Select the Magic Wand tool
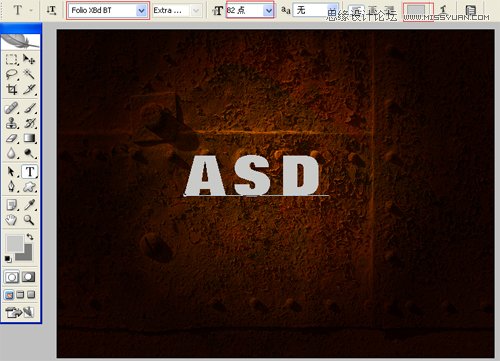Screen dimensions: 500x361 (x=29, y=74)
